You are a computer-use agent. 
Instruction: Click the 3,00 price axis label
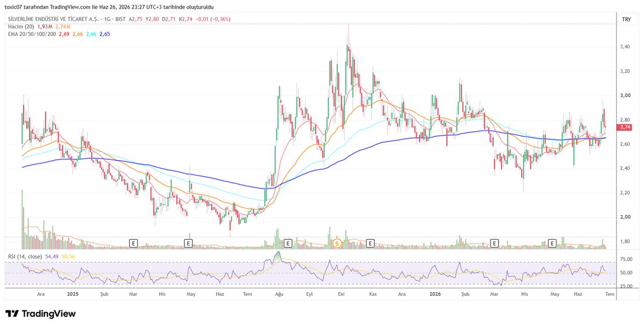point(625,95)
